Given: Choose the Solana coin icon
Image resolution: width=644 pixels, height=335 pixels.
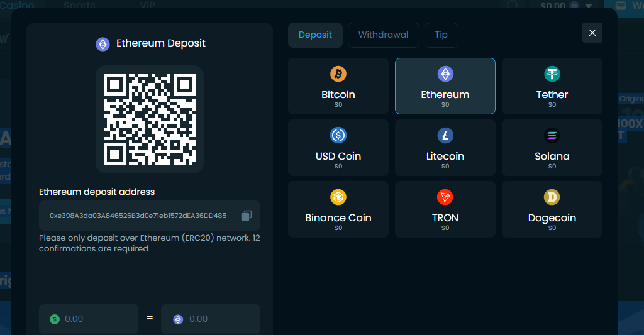Looking at the screenshot, I should 552,135.
